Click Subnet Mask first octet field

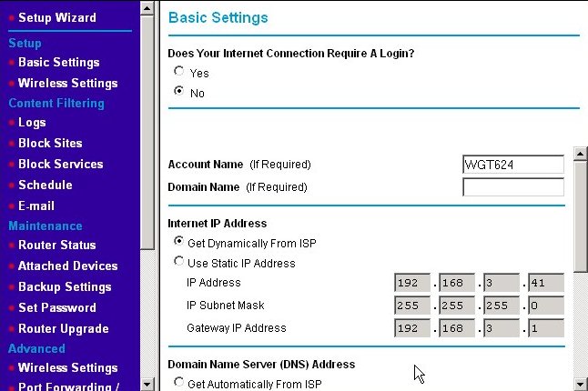point(412,306)
